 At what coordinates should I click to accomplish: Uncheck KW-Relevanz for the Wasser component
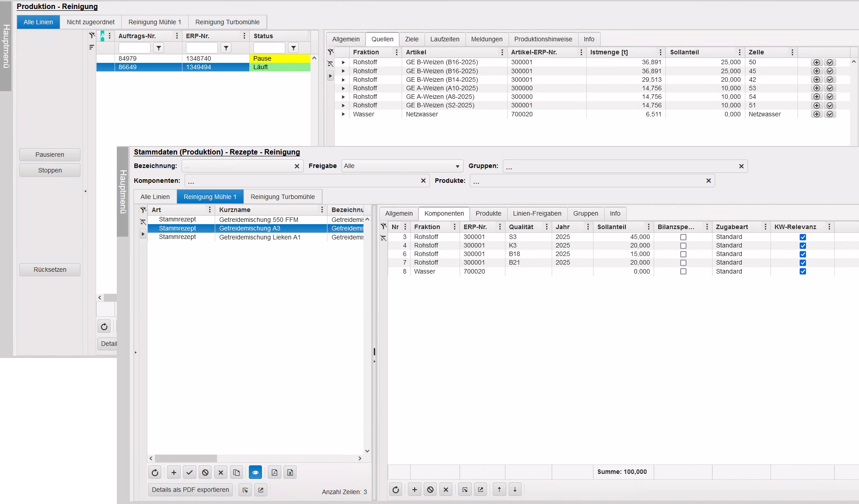point(803,271)
